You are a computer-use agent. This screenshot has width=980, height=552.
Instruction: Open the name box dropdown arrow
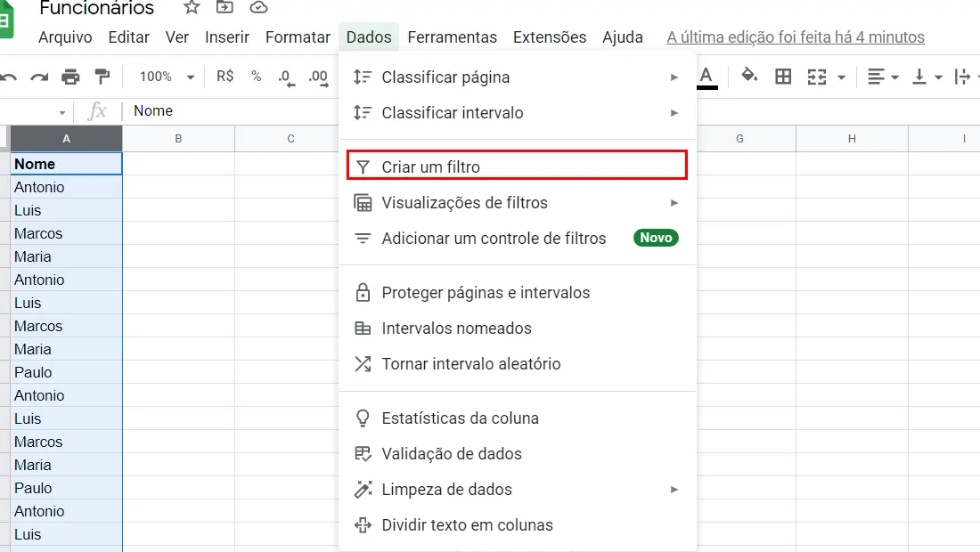click(x=61, y=112)
